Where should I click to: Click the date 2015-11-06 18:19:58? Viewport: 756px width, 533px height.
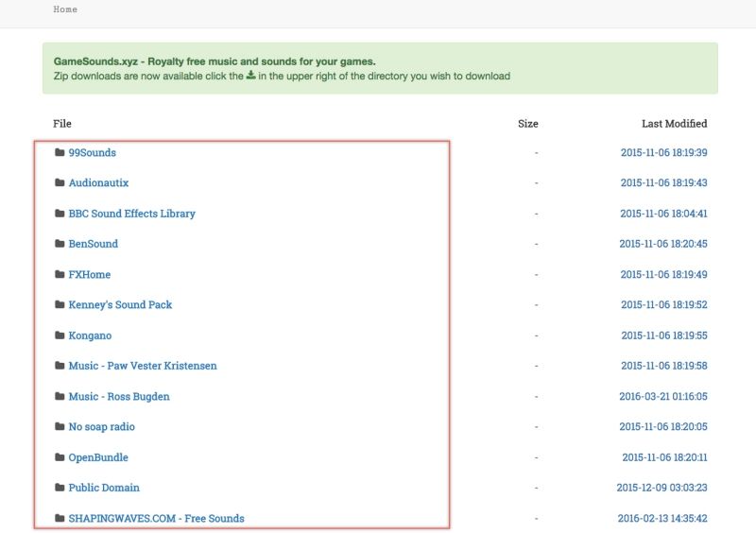point(664,366)
